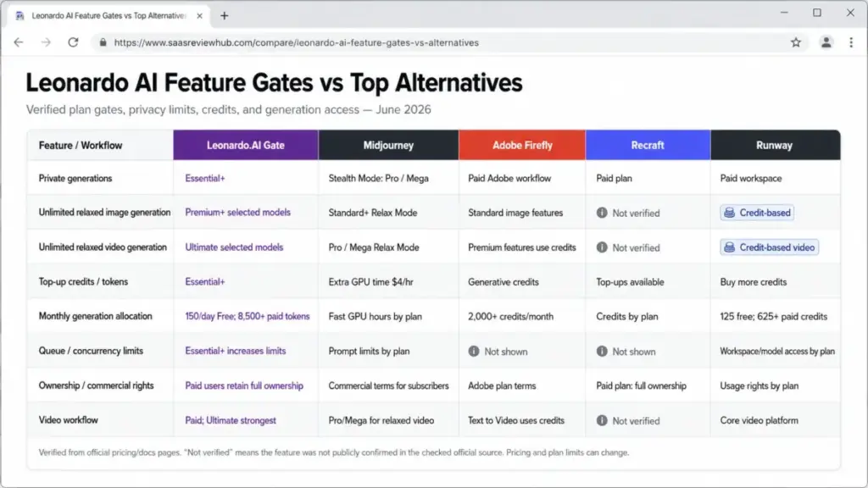Select the Adobe Firefly column header
868x488 pixels.
pyautogui.click(x=522, y=145)
